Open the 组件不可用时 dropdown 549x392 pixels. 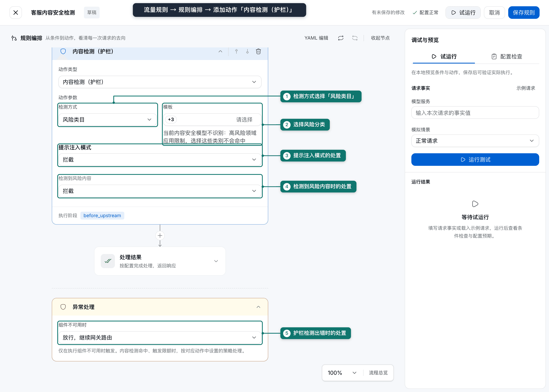(x=160, y=338)
